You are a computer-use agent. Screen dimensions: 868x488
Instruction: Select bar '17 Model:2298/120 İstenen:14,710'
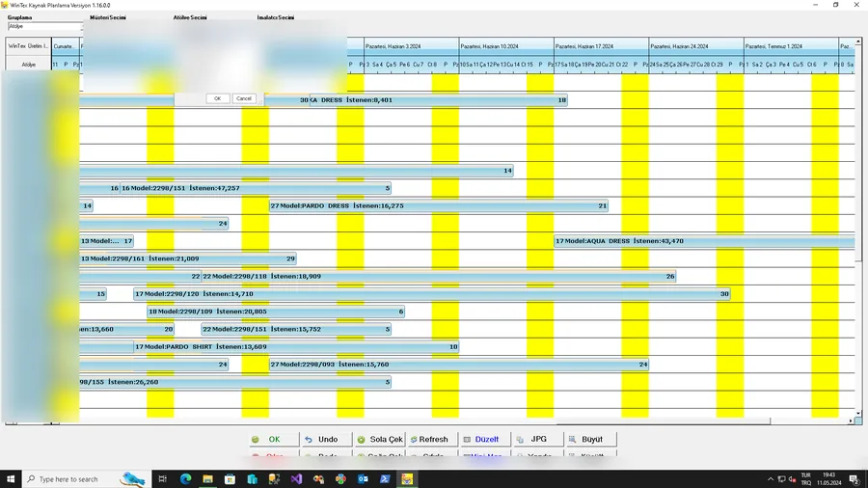click(432, 294)
